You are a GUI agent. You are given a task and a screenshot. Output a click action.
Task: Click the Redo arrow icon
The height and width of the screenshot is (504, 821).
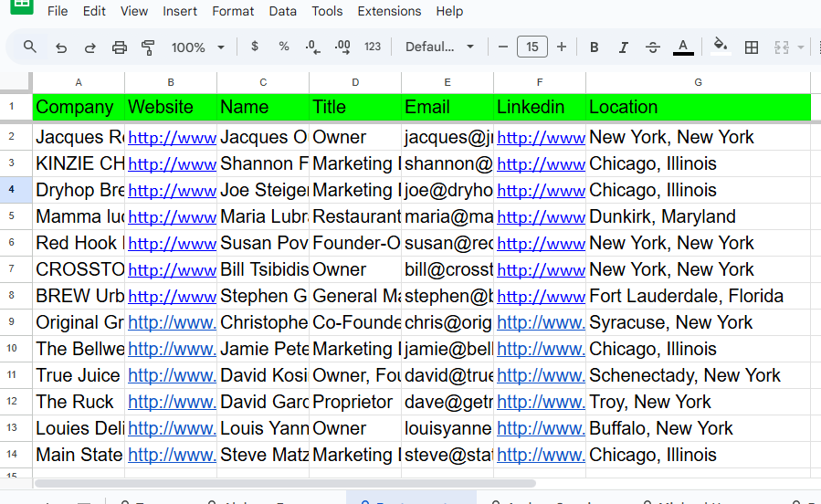tap(90, 47)
